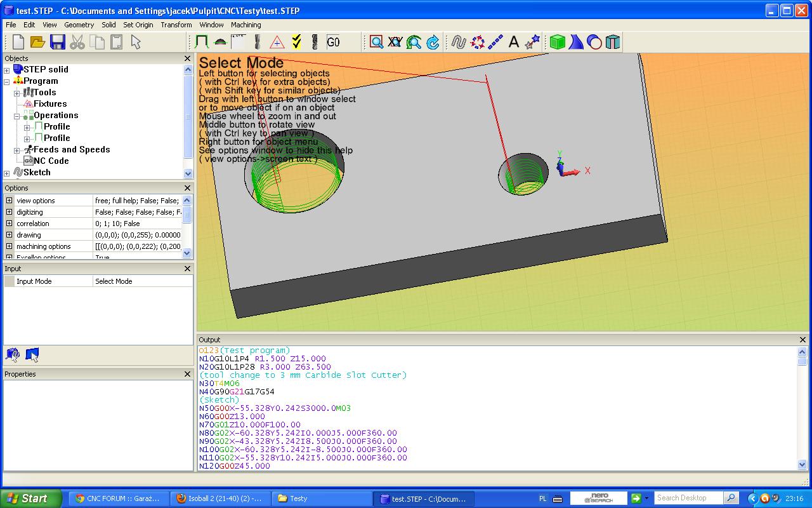Click the blue dashed line icon
This screenshot has width=812, height=508.
point(495,42)
